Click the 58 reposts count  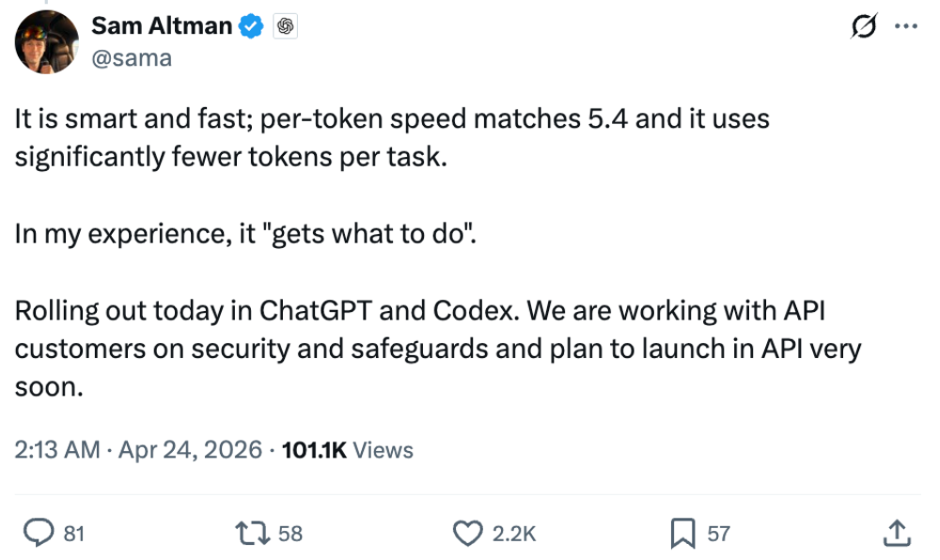tap(290, 534)
